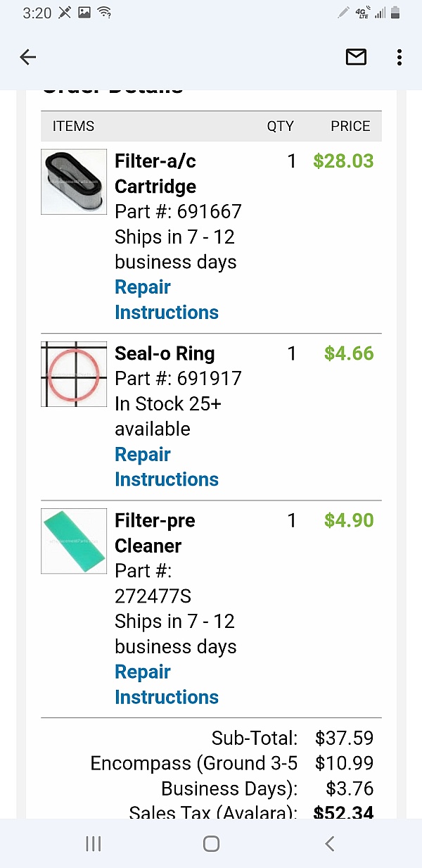Viewport: 422px width, 868px height.
Task: Tap the Recent Apps button in navigation bar
Action: point(93,843)
